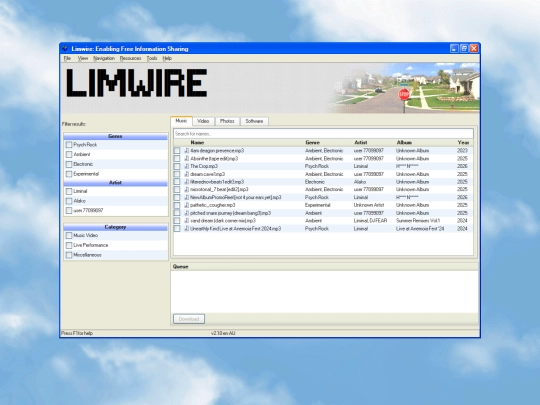Filter by artist Liminal
Screen dimensions: 540x405
pos(69,191)
